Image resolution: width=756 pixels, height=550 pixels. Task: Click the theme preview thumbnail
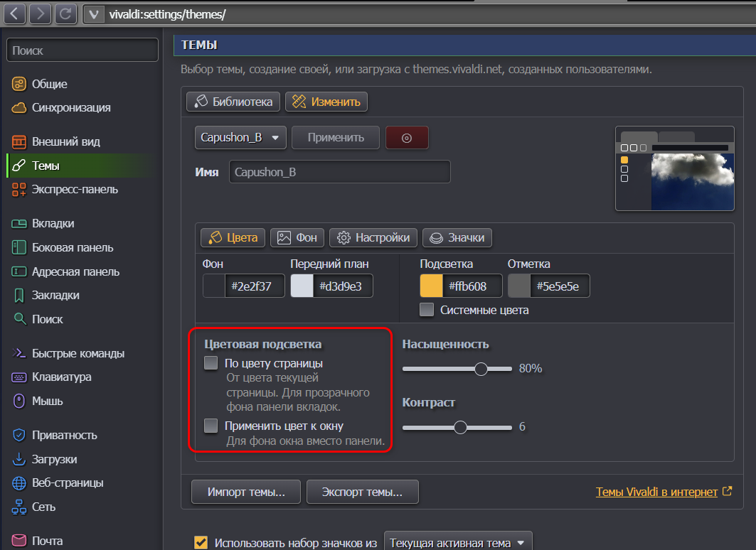pos(675,168)
